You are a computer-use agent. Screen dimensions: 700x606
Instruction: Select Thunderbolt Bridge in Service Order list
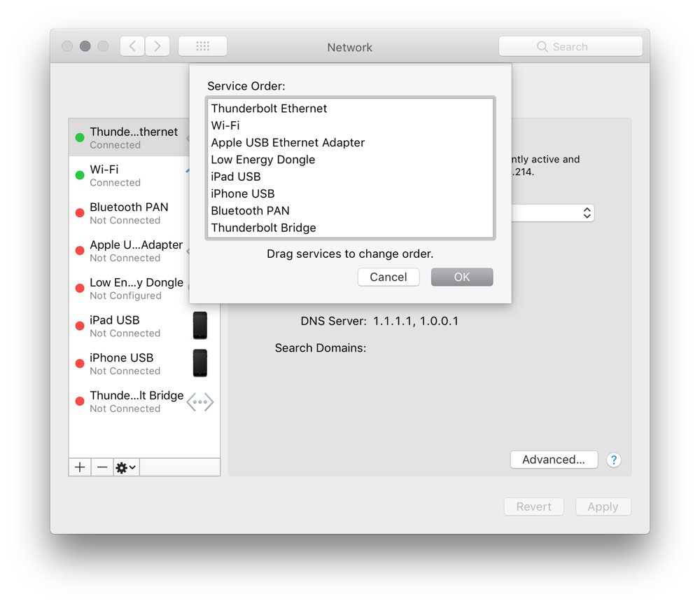click(x=351, y=228)
